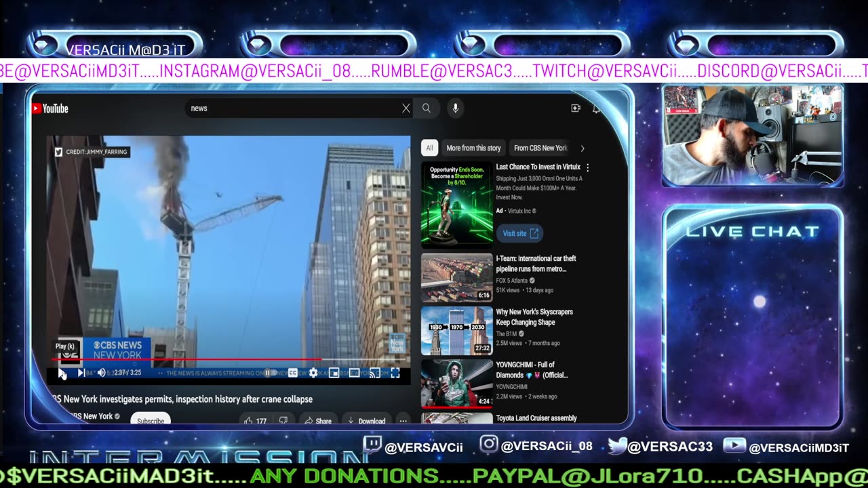The height and width of the screenshot is (488, 868).
Task: Click the 'LIVE CHAT' panel heading
Action: pos(753,231)
